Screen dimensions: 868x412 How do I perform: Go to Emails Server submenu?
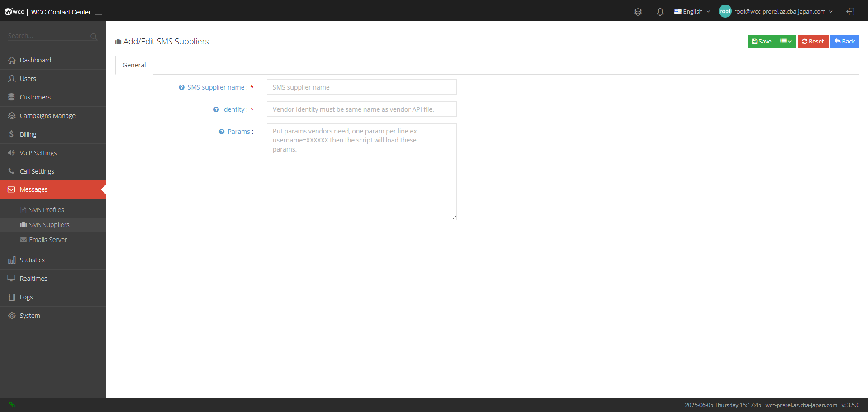point(53,240)
